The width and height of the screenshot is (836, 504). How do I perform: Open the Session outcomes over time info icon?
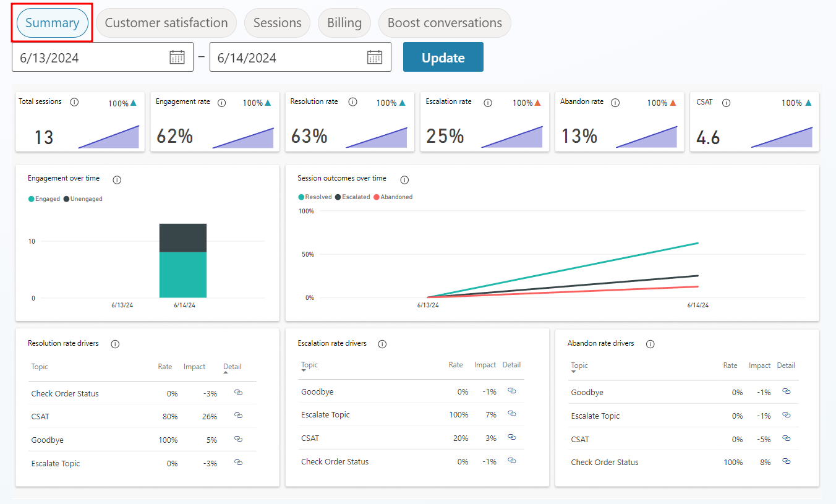coord(404,179)
